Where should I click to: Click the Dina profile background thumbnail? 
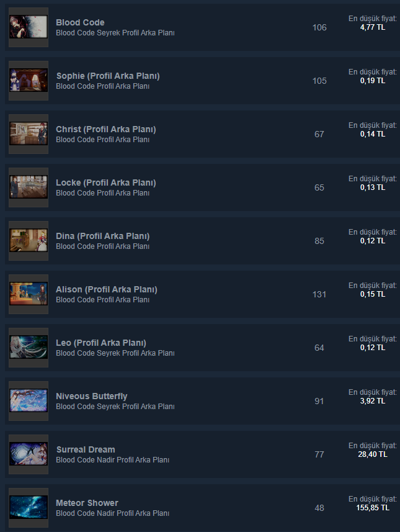[29, 241]
